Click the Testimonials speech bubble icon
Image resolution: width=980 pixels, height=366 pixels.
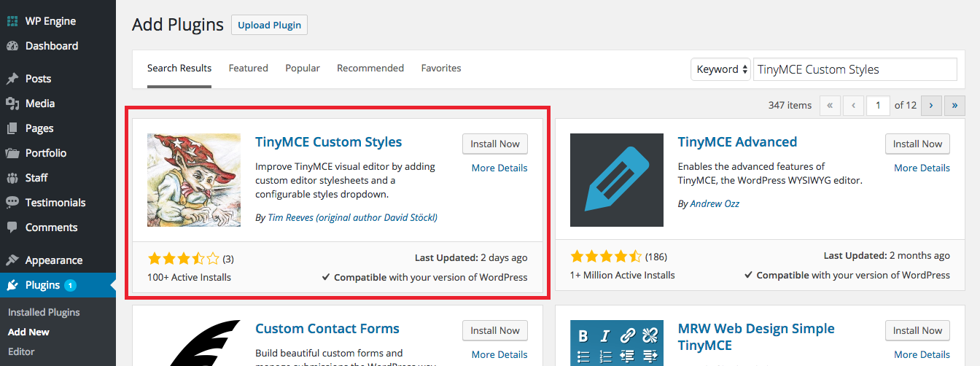tap(12, 203)
